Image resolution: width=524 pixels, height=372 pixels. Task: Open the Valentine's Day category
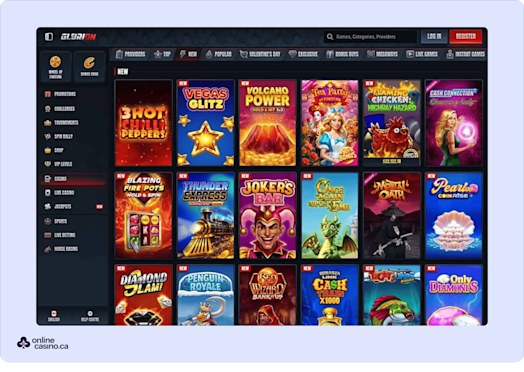[260, 54]
